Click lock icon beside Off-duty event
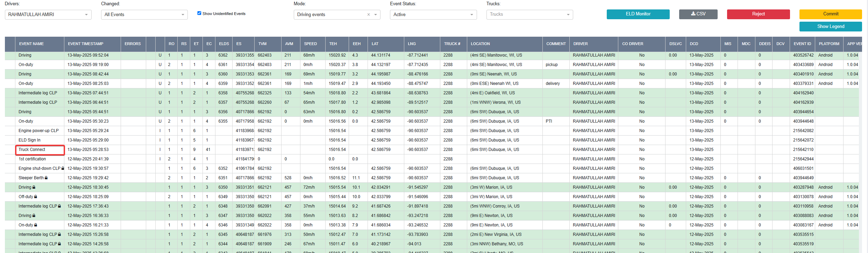This screenshot has height=253, width=868. pos(36,197)
